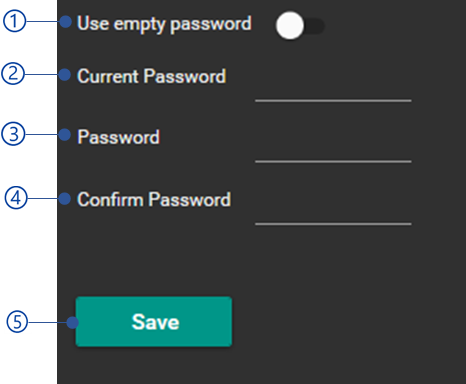
Task: Click the white knob of the password toggle
Action: [x=290, y=26]
